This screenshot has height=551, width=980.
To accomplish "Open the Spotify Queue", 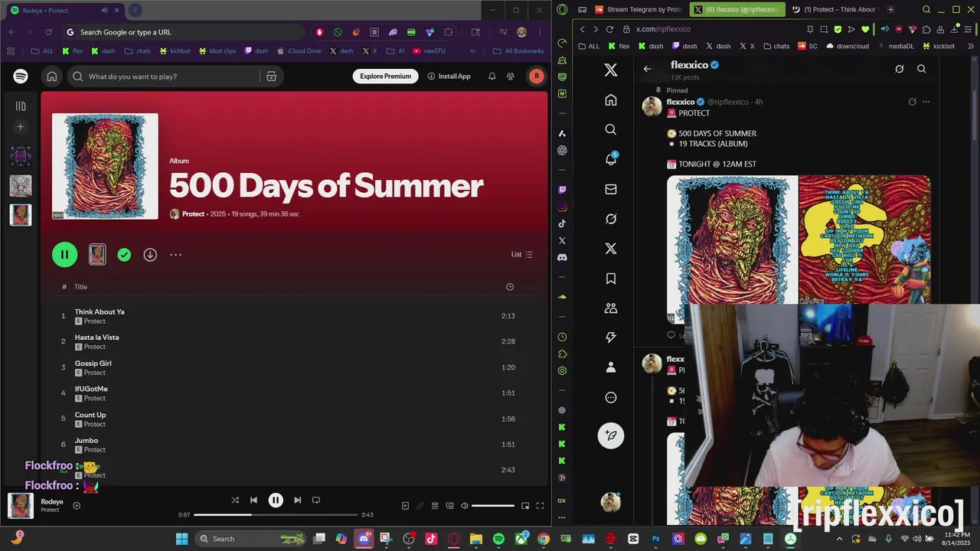I will coord(435,505).
